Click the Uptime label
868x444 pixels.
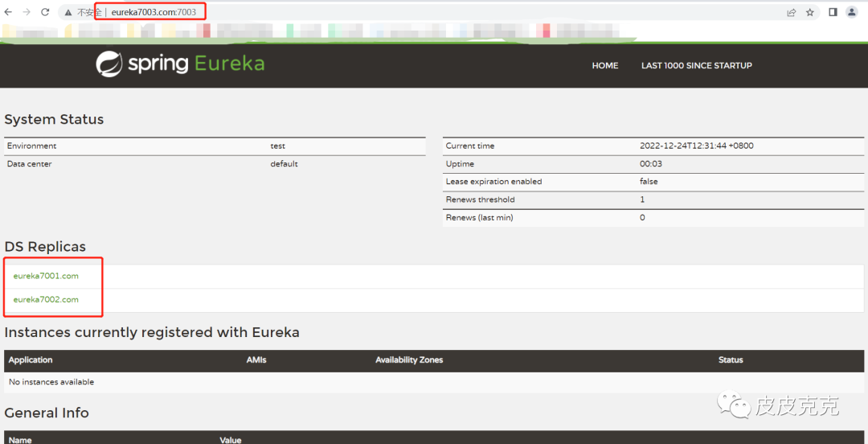coord(460,164)
